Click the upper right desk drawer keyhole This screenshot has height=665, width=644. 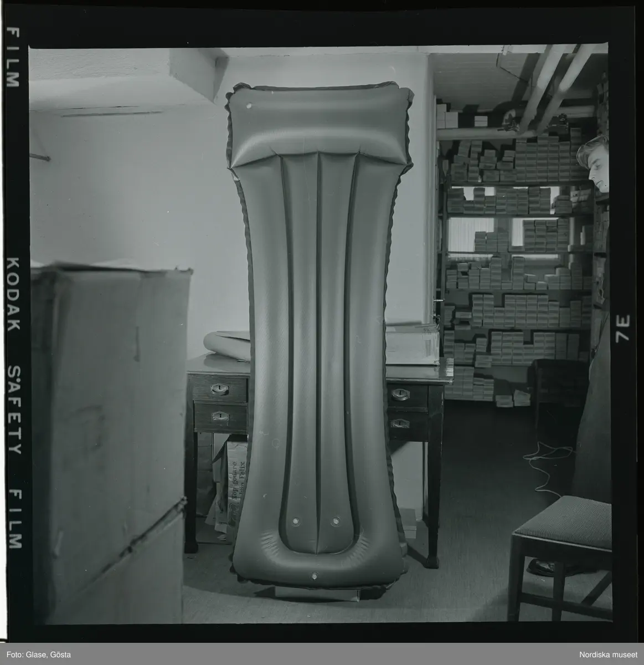(400, 395)
